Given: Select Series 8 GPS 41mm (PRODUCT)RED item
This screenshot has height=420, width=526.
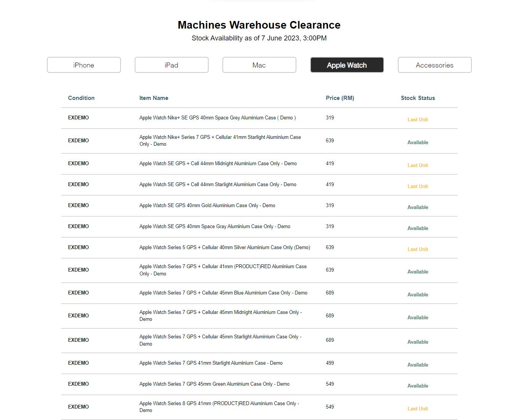Looking at the screenshot, I should tap(219, 407).
